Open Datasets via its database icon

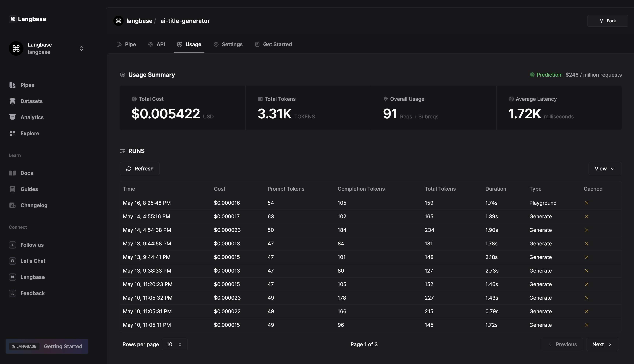(12, 101)
